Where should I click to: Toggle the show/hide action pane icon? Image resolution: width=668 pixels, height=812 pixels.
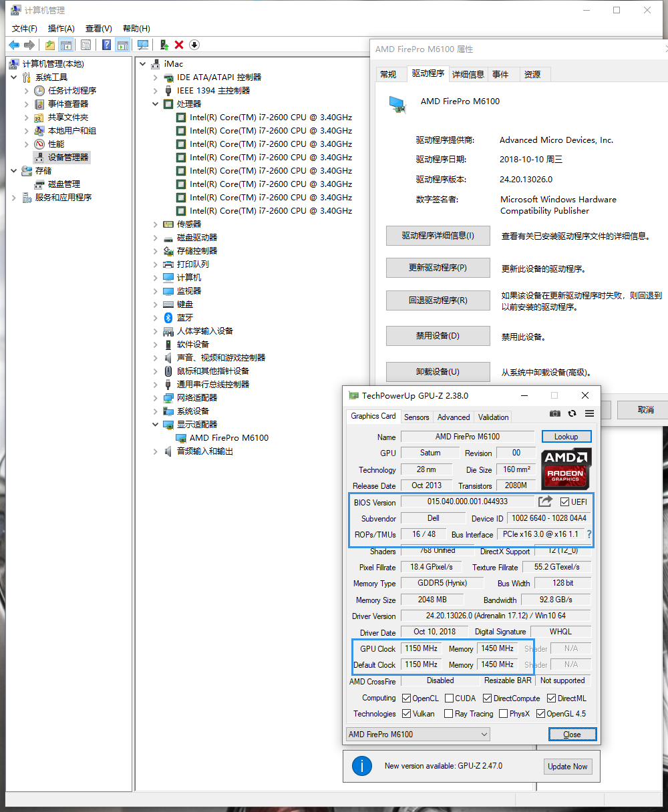point(122,45)
